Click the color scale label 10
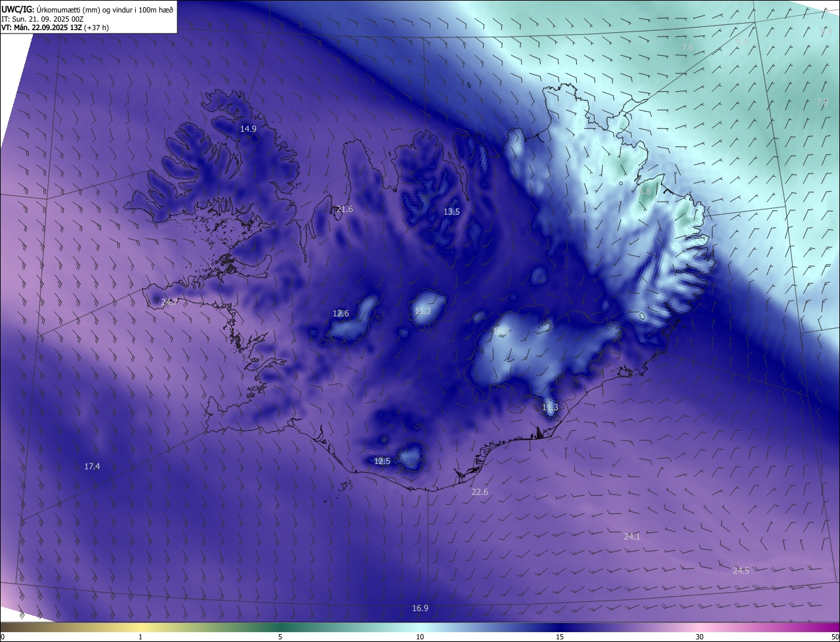 420,637
